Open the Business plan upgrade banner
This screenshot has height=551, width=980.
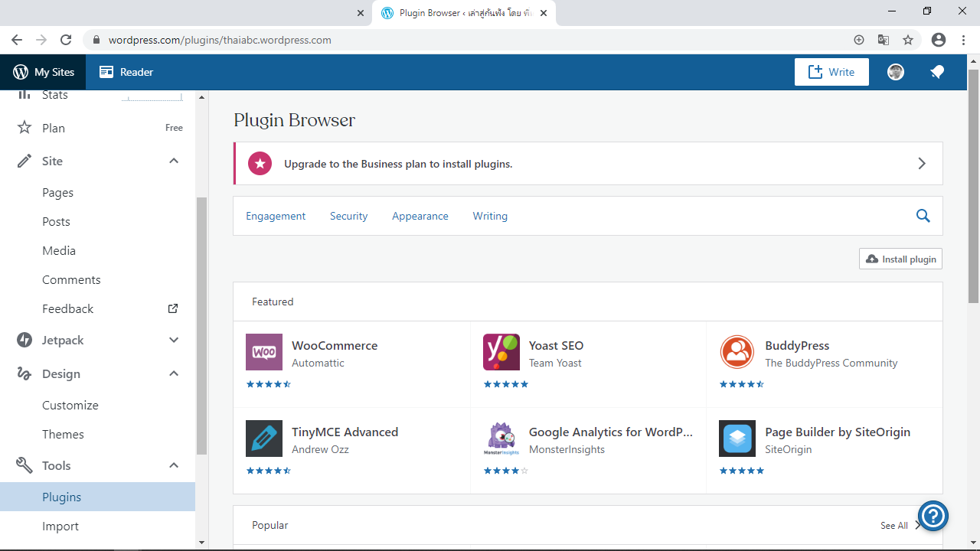pyautogui.click(x=587, y=164)
